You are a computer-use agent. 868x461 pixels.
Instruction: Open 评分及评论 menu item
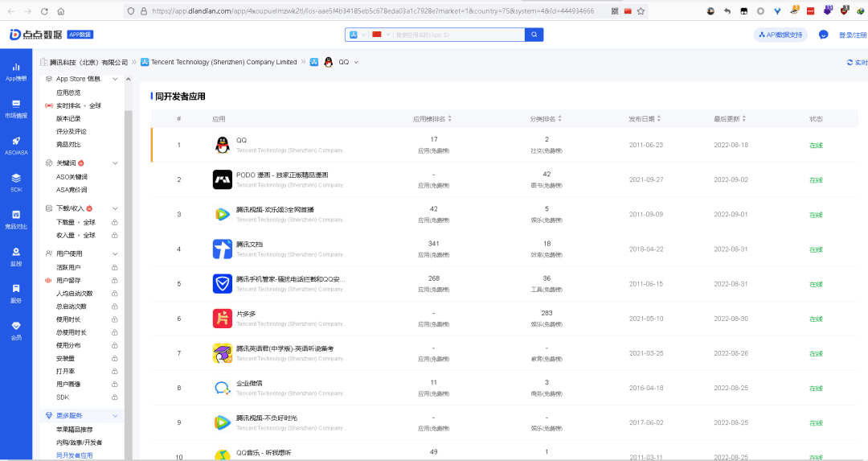click(72, 131)
